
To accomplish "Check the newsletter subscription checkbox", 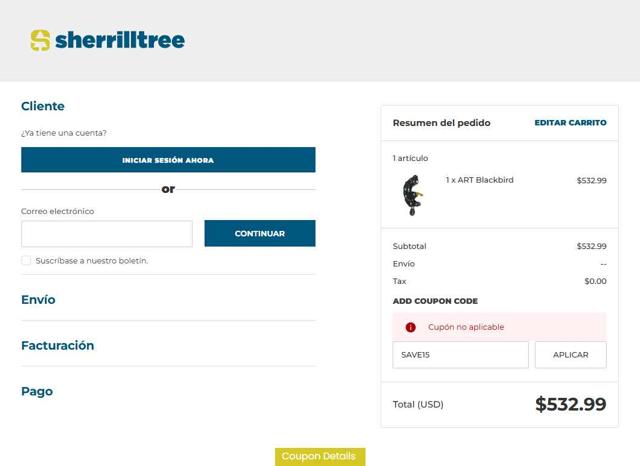I will pos(26,261).
